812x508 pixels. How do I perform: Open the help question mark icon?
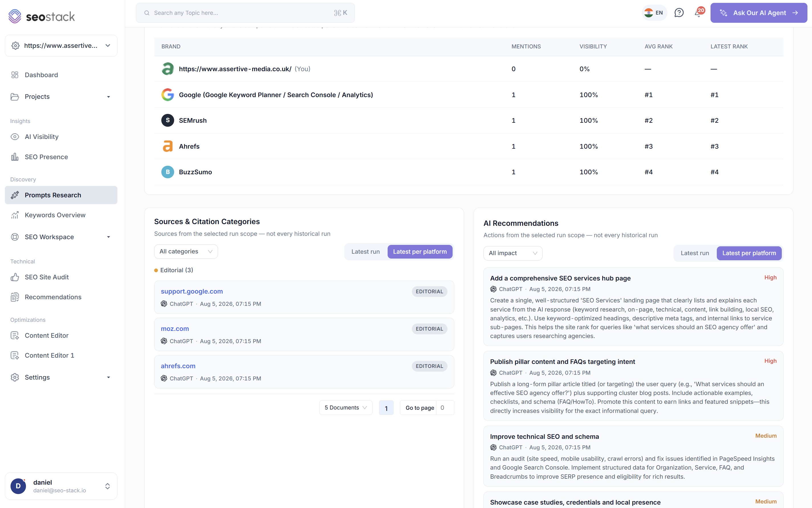[679, 13]
